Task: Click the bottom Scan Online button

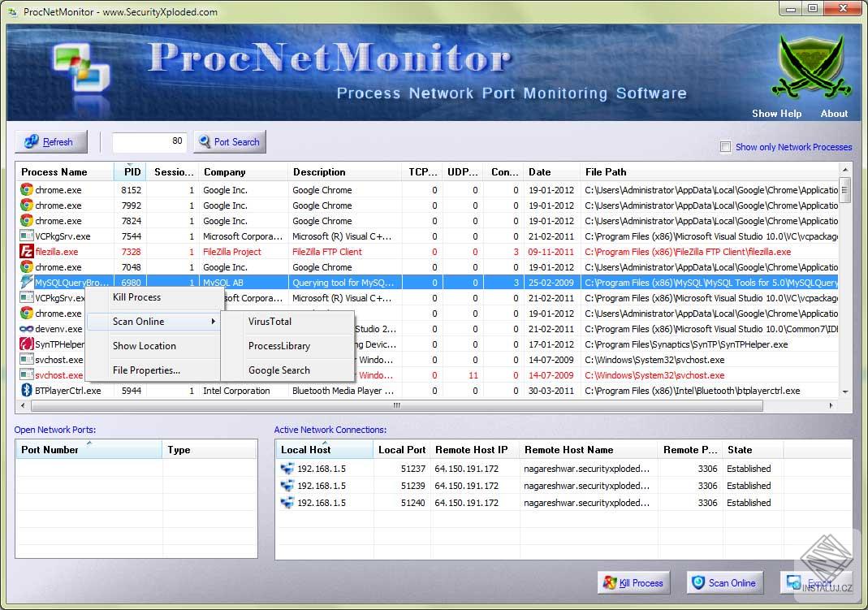Action: coord(724,583)
